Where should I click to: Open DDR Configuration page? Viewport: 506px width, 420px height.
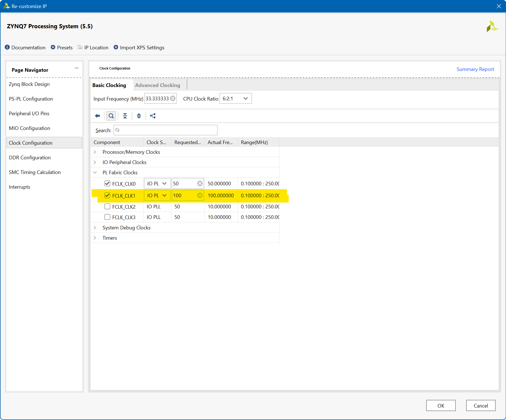click(x=30, y=157)
